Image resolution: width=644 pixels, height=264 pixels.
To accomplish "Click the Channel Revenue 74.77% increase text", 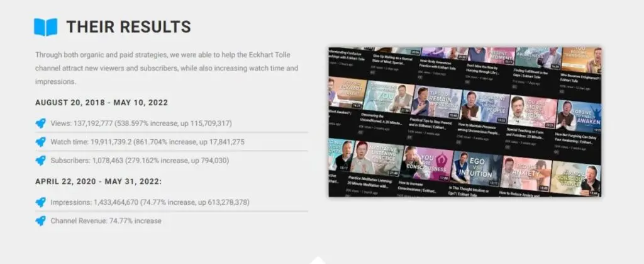I will (x=106, y=221).
